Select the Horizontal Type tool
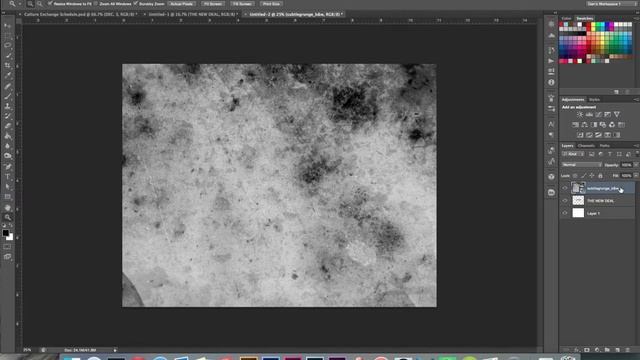Screen dimensions: 640x360 8,177
